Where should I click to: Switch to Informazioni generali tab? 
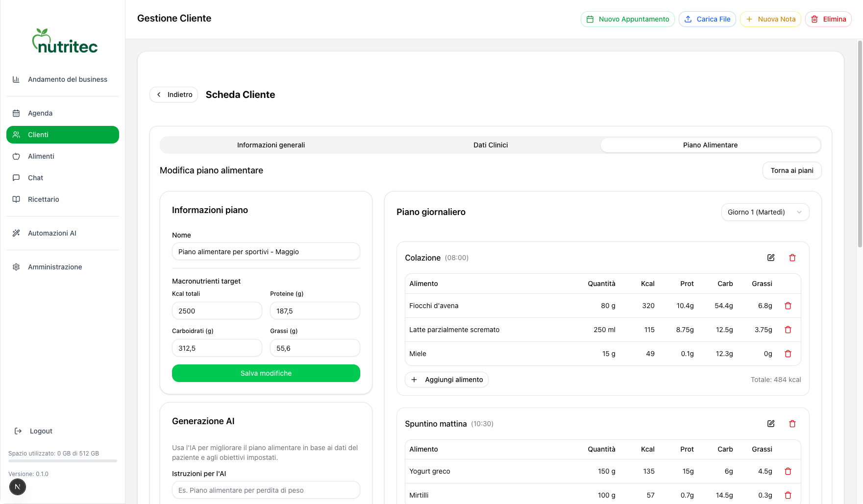(x=271, y=145)
